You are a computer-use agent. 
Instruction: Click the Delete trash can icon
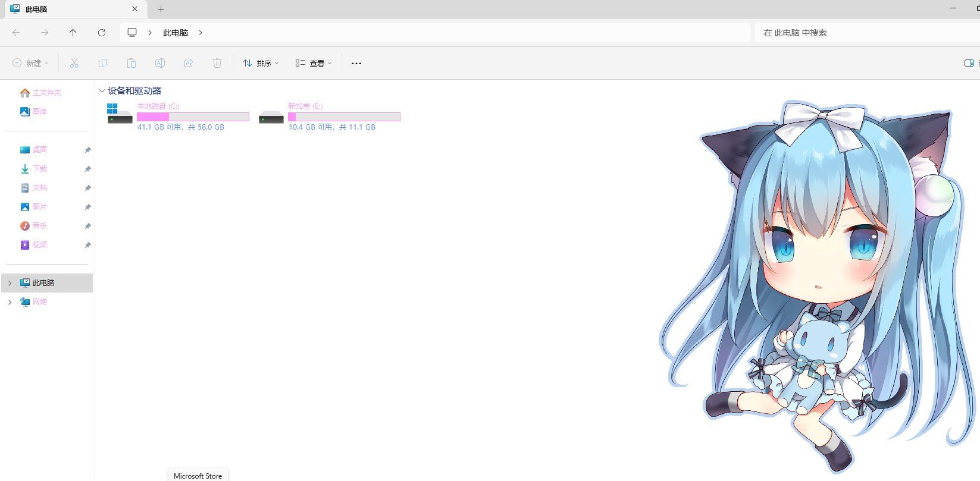(x=217, y=63)
